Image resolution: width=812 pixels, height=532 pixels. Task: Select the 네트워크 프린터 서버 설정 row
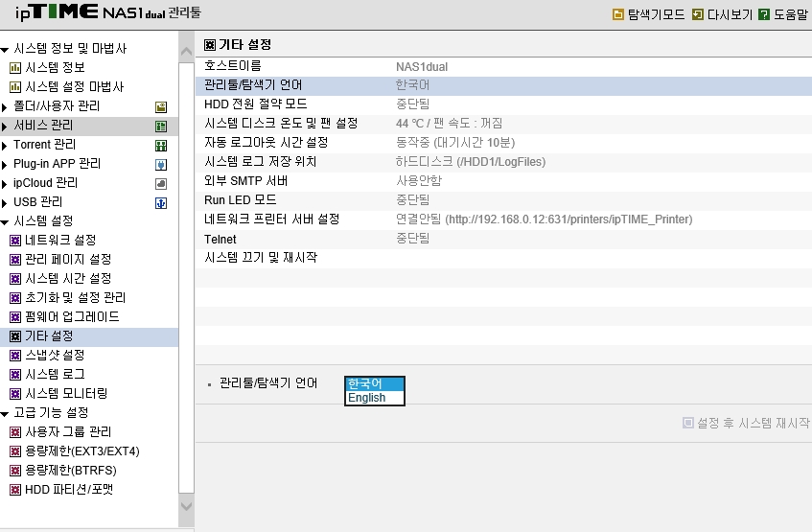(503, 220)
